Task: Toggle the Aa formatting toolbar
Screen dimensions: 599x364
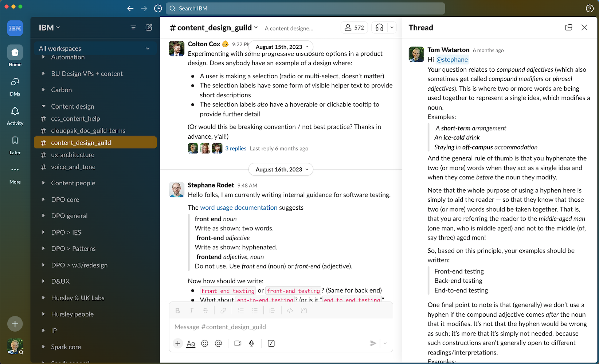Action: 191,343
